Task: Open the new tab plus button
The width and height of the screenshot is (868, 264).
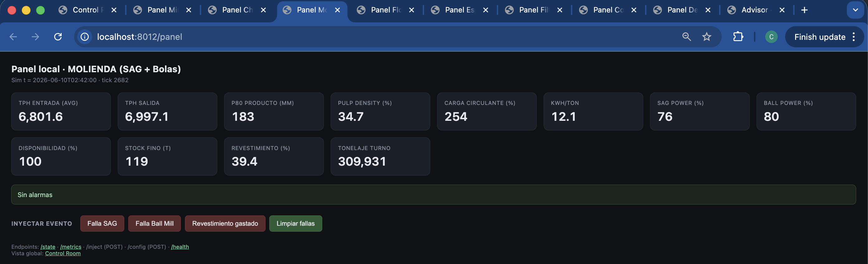Action: coord(804,10)
